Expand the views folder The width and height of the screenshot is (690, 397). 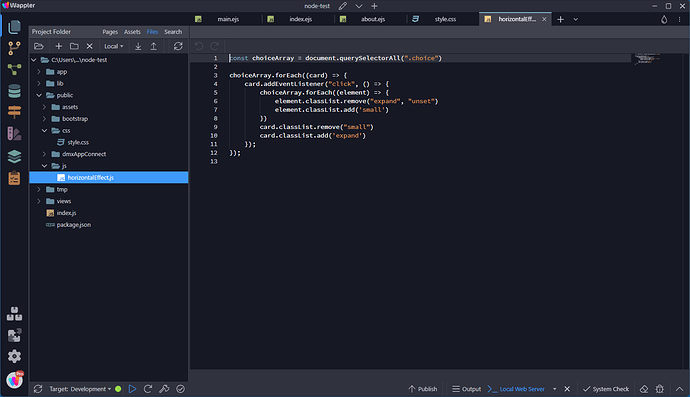[39, 201]
